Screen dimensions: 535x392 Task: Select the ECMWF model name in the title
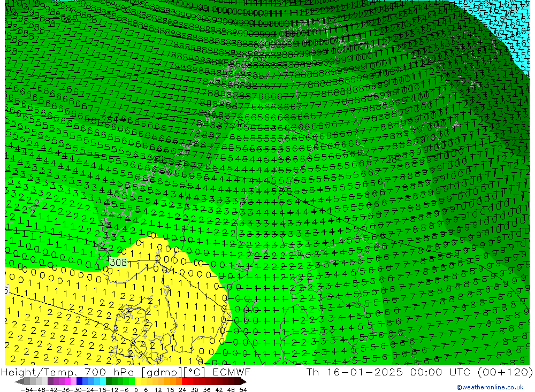coord(231,372)
